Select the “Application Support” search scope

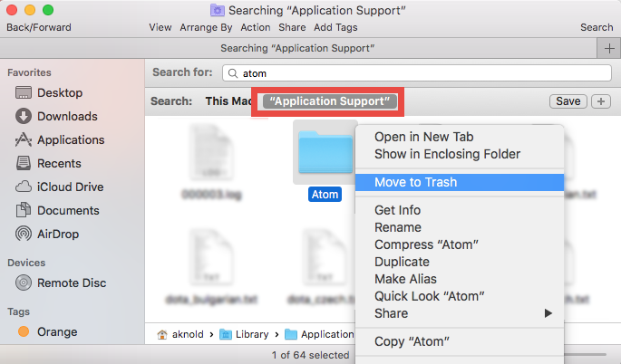(x=330, y=101)
